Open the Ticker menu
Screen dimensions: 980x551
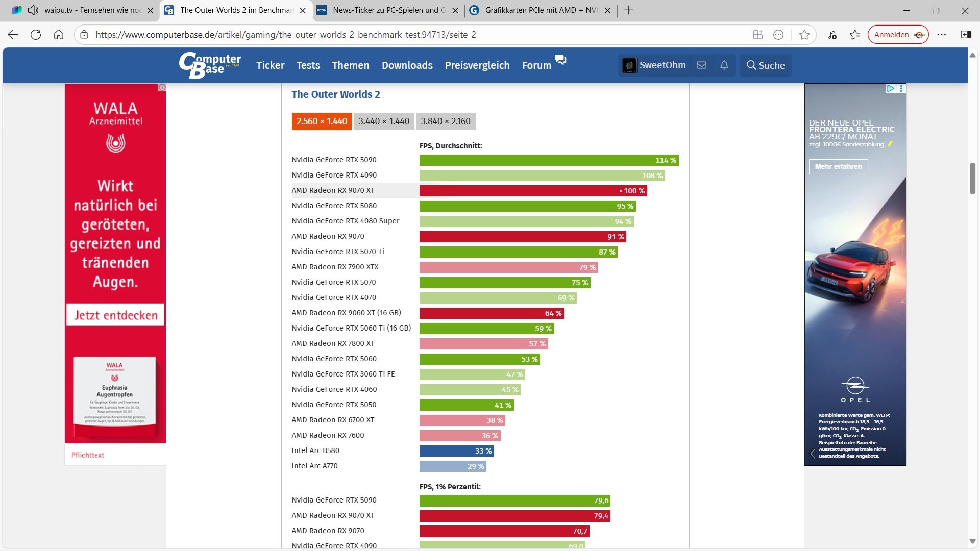pyautogui.click(x=270, y=65)
